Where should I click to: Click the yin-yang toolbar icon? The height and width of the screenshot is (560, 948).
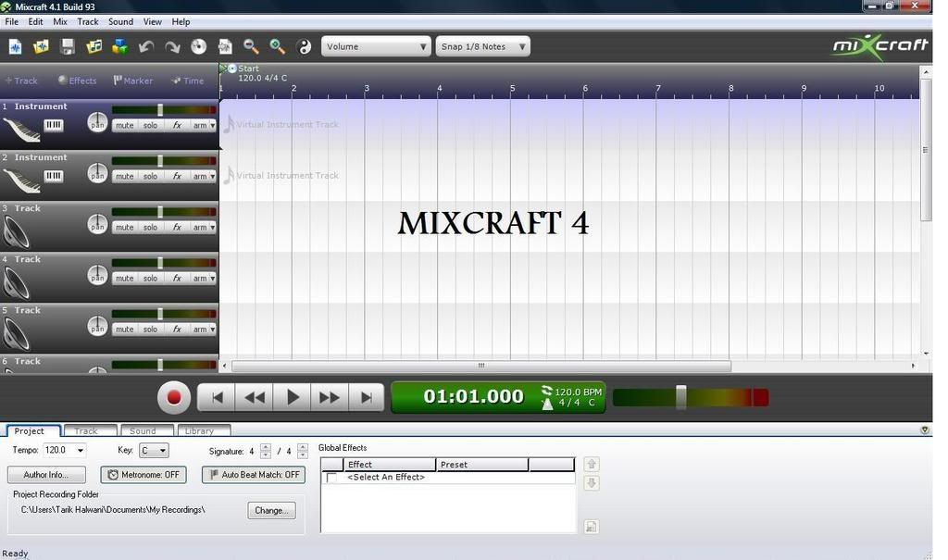click(304, 46)
